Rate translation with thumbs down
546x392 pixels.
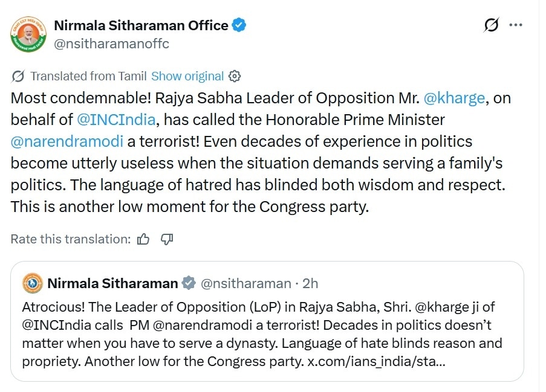167,239
